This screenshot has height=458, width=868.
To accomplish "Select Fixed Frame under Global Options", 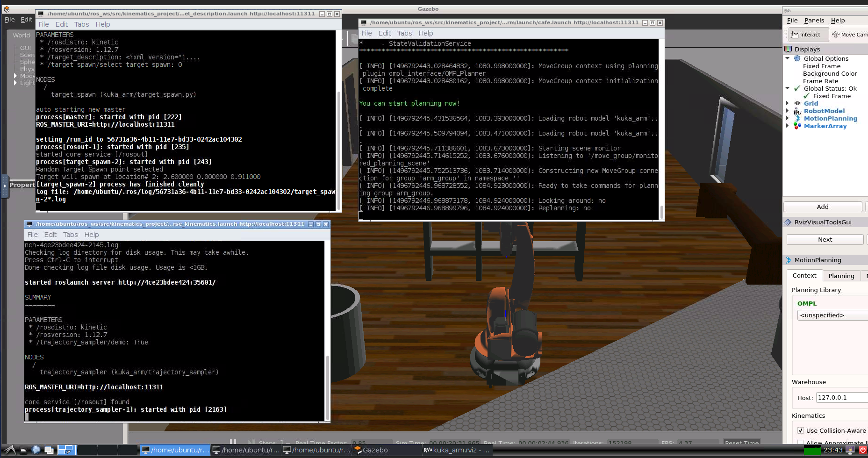I will (x=822, y=66).
